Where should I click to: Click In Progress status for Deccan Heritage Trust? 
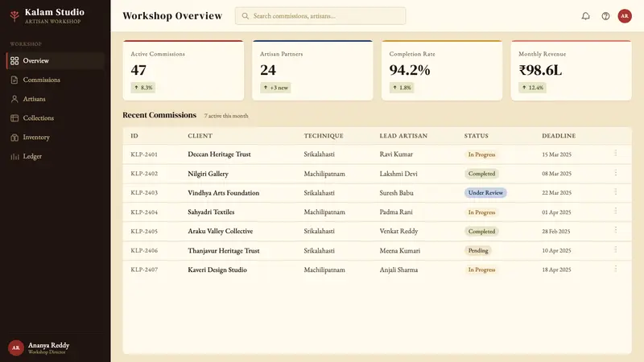481,154
